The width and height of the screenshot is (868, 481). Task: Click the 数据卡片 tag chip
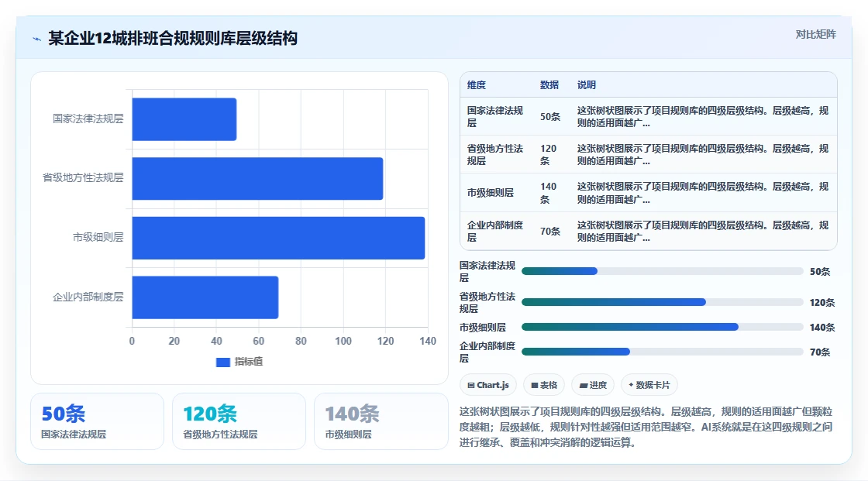(649, 385)
